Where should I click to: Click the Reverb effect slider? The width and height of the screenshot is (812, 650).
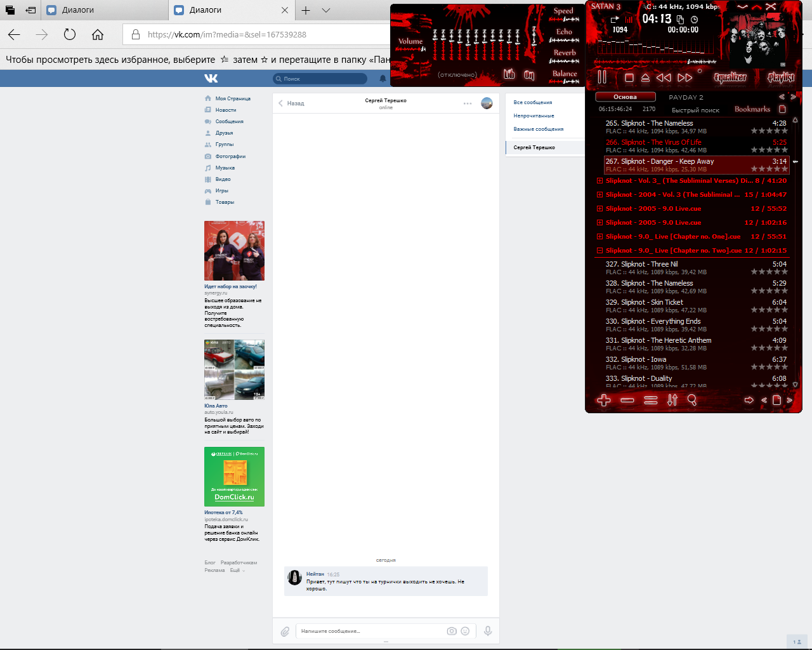(x=564, y=62)
